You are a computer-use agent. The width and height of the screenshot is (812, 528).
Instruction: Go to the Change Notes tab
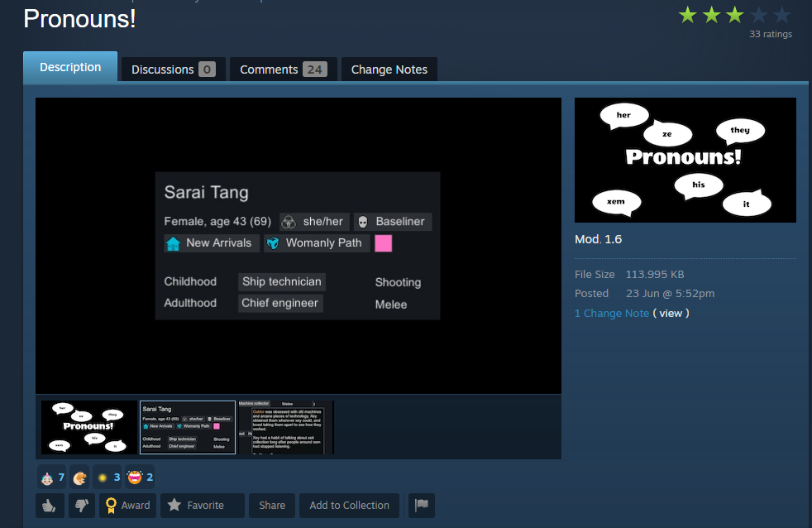pyautogui.click(x=389, y=70)
